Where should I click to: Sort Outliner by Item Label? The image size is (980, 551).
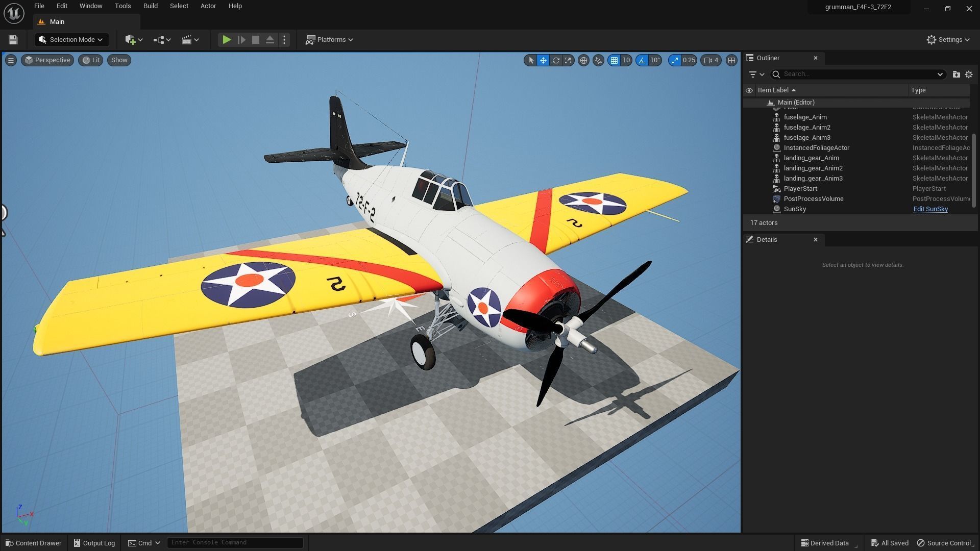(x=831, y=90)
